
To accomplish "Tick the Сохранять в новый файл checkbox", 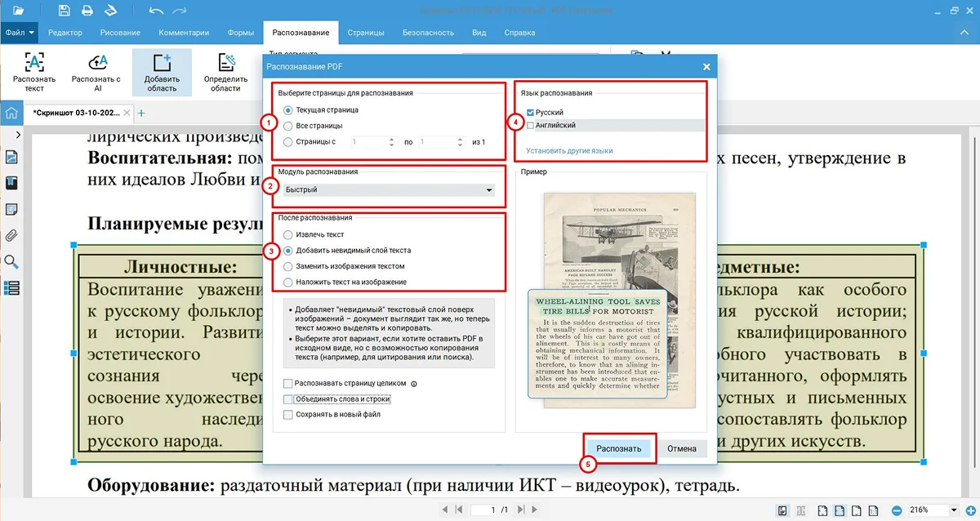I will click(287, 415).
